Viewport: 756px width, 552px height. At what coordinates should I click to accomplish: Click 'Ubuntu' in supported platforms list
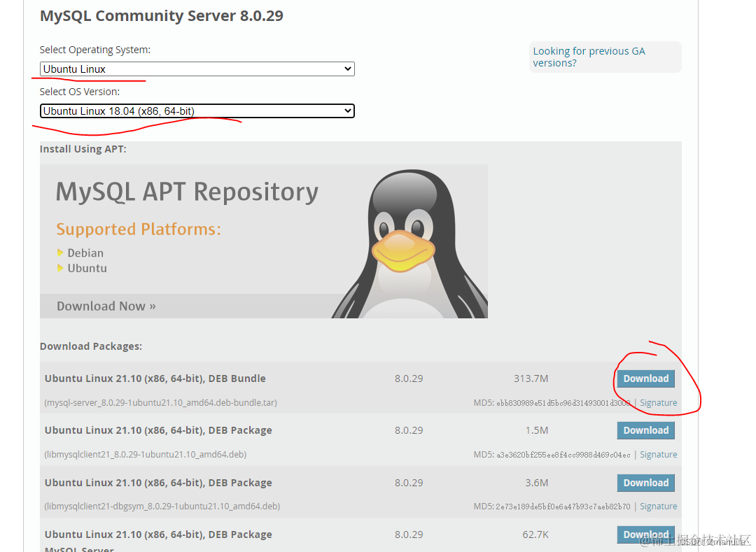pyautogui.click(x=87, y=268)
